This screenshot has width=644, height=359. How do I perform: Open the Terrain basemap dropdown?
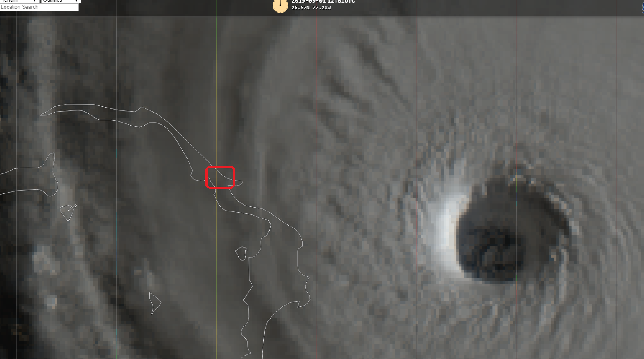click(20, 1)
